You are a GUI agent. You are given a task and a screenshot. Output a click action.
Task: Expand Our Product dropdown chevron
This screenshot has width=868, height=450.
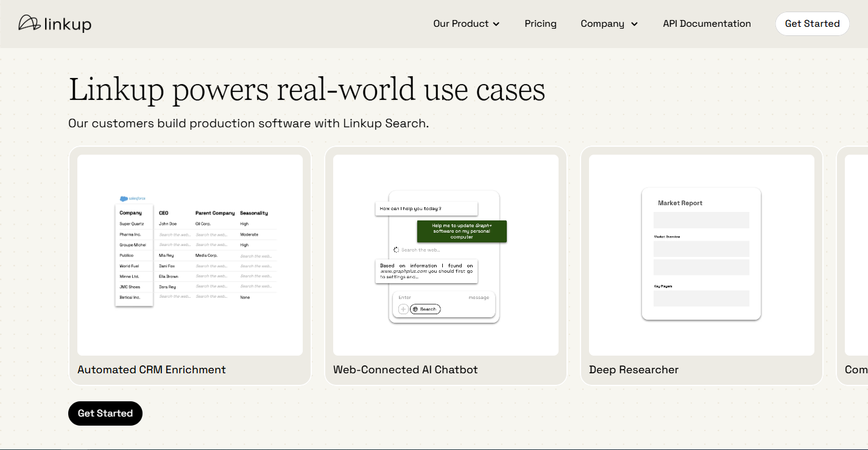point(496,24)
